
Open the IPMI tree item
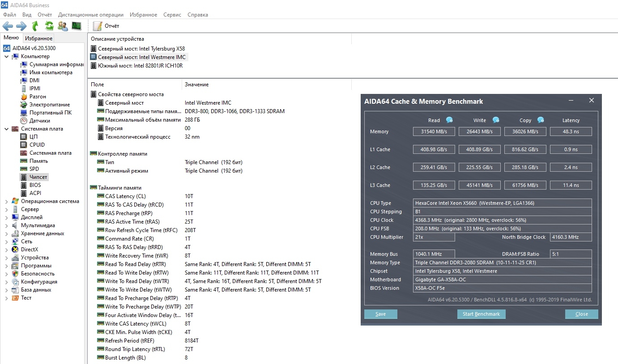[x=30, y=89]
